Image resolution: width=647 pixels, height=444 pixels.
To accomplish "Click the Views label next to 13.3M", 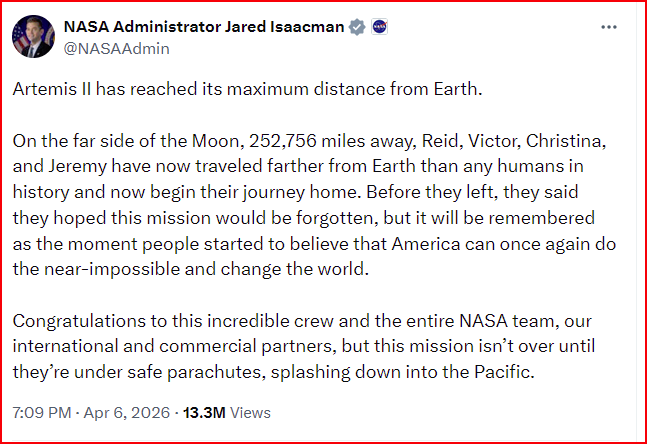I will pos(250,413).
